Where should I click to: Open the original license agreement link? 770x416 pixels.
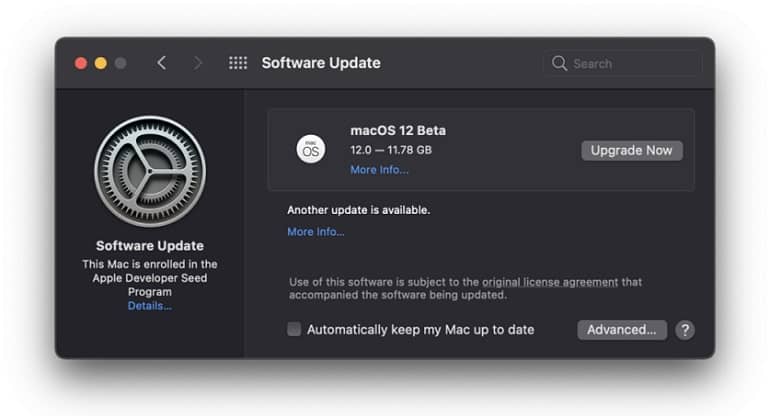coord(550,282)
